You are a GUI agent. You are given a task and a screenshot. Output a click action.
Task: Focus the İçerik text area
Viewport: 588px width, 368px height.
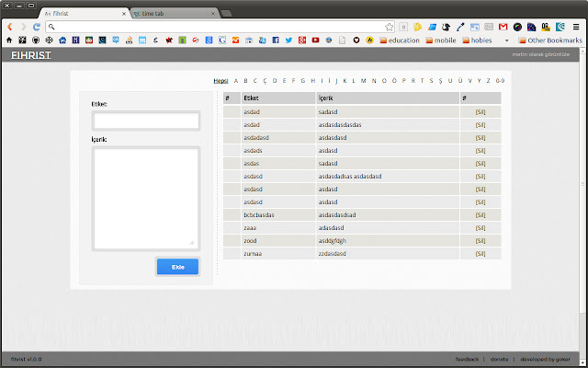[x=146, y=199]
